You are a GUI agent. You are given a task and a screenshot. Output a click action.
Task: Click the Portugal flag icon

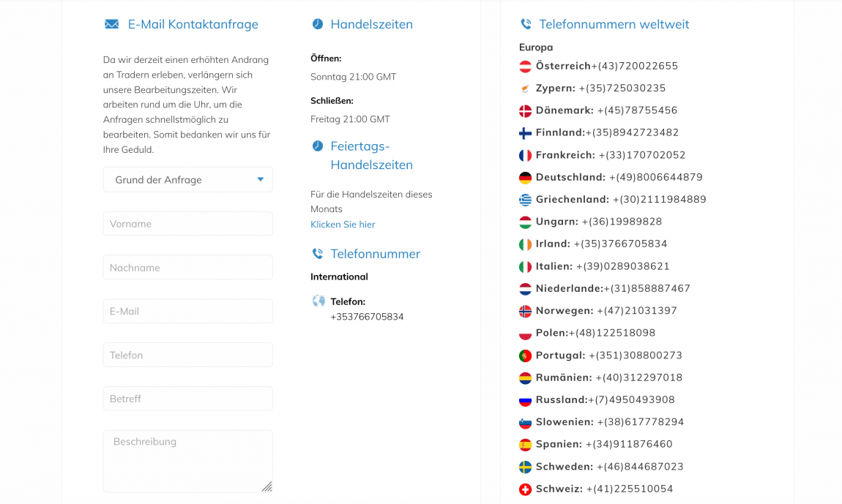(x=525, y=356)
